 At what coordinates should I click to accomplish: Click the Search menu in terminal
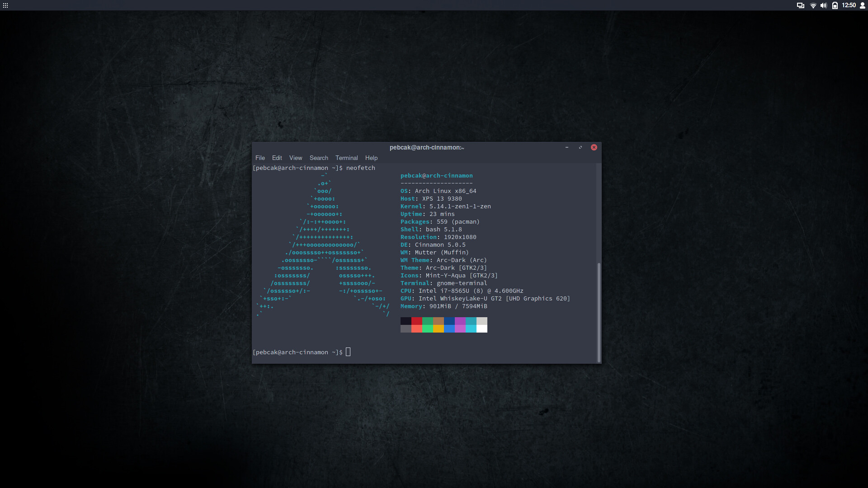tap(318, 157)
